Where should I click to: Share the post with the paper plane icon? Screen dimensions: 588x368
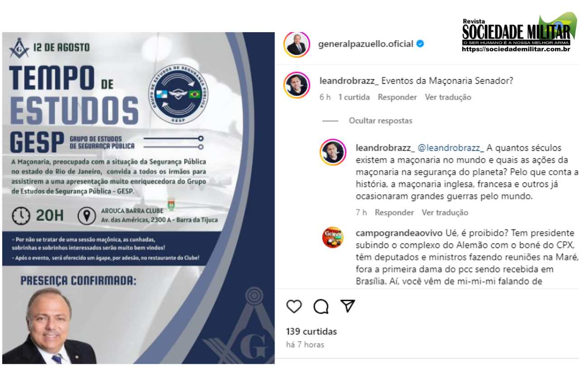click(347, 306)
